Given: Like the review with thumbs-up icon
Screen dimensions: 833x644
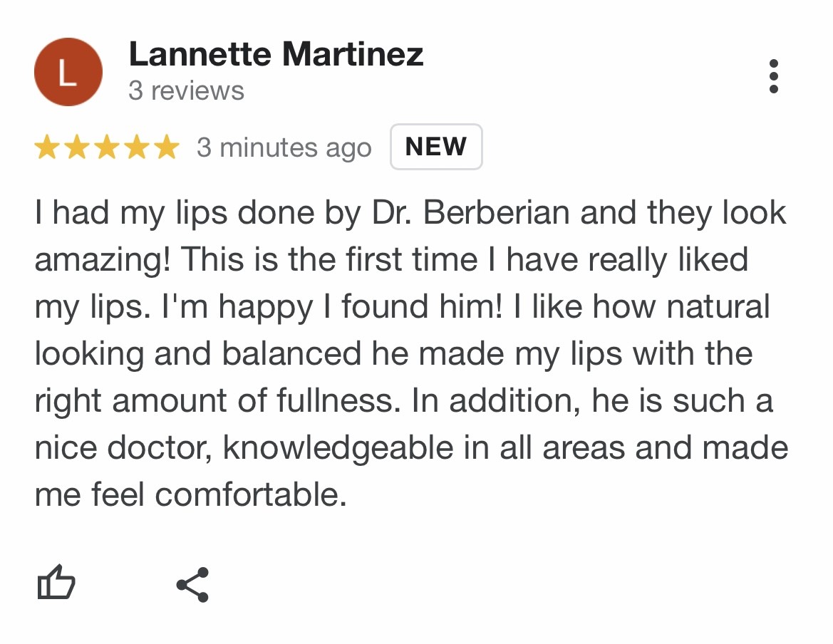Looking at the screenshot, I should coord(56,583).
